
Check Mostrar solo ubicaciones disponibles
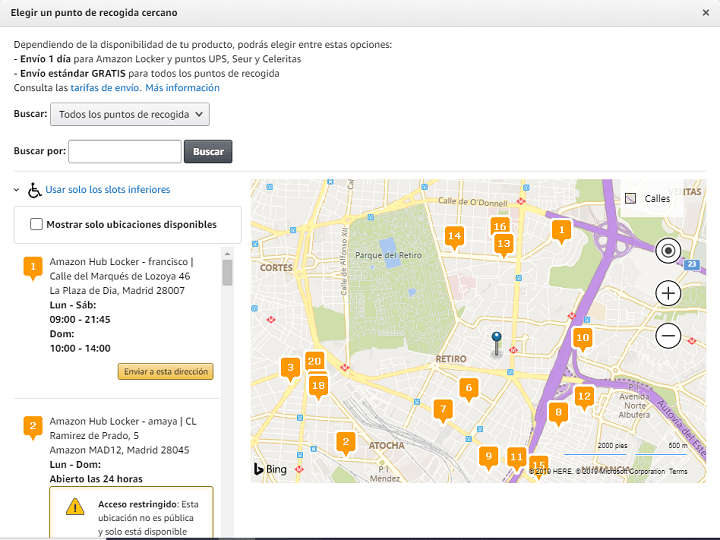click(36, 224)
